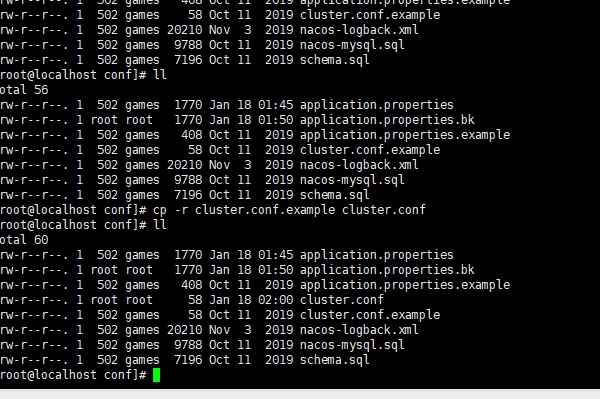
Task: Click the "02:00" timestamp of cluster.conf
Action: (x=276, y=300)
